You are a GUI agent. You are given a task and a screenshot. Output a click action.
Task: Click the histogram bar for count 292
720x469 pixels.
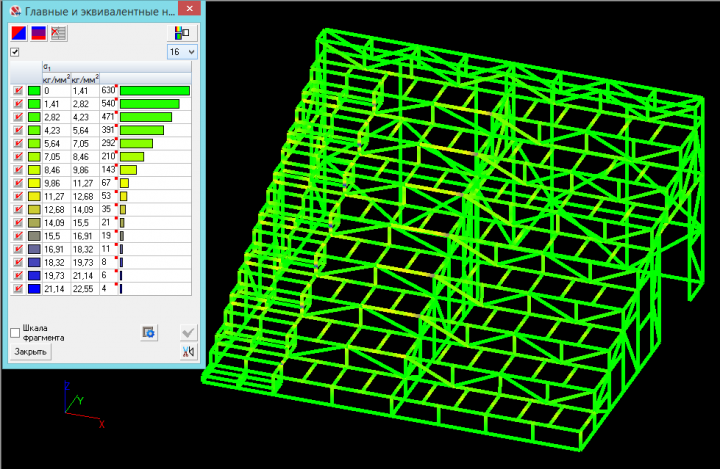pos(136,143)
